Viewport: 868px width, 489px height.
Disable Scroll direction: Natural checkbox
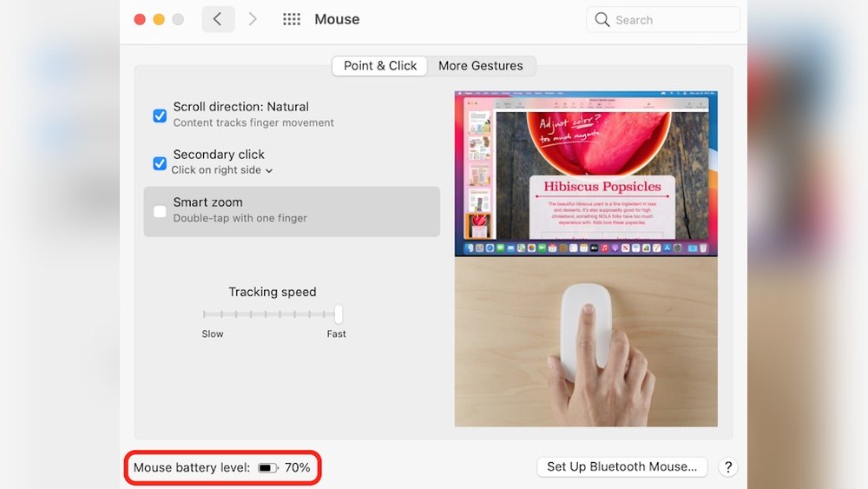[160, 116]
